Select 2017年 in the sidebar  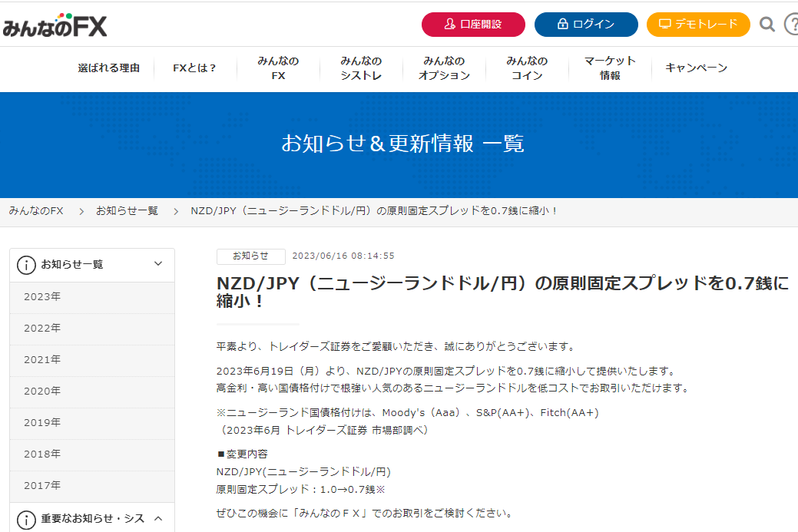92,486
